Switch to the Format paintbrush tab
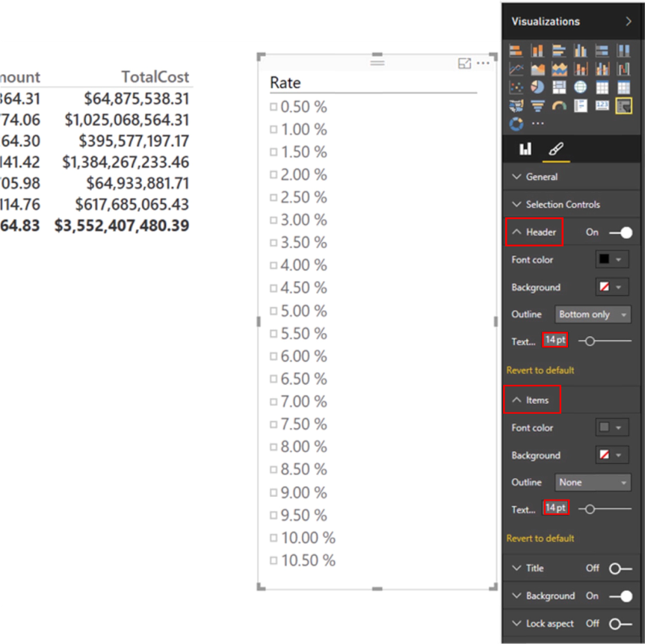Image resolution: width=645 pixels, height=644 pixels. coord(556,149)
